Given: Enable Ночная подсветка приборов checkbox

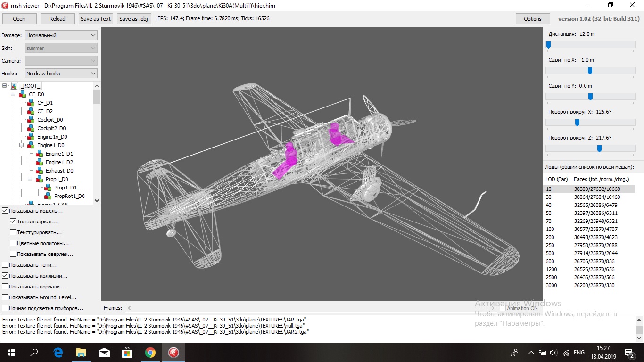Looking at the screenshot, I should 5,308.
